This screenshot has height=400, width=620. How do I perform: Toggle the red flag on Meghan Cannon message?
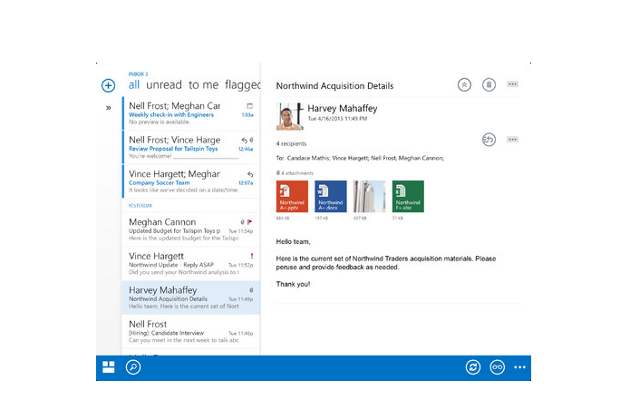(x=250, y=222)
